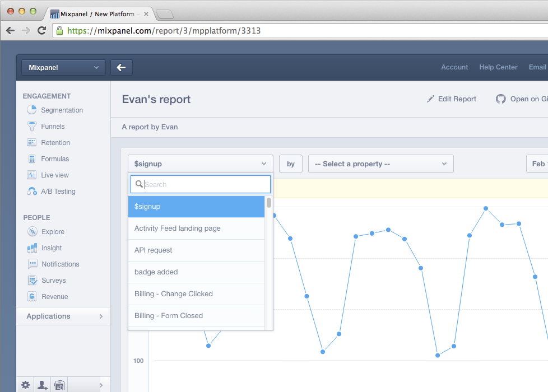Screen dimensions: 548x392
Task: Open Formulas in the sidebar
Action: click(55, 159)
